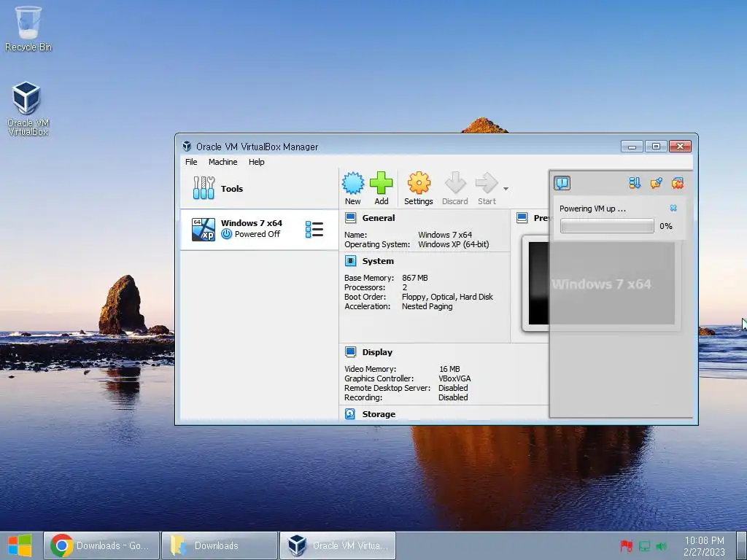Click the General section monitor icon
The width and height of the screenshot is (747, 560).
(x=351, y=218)
